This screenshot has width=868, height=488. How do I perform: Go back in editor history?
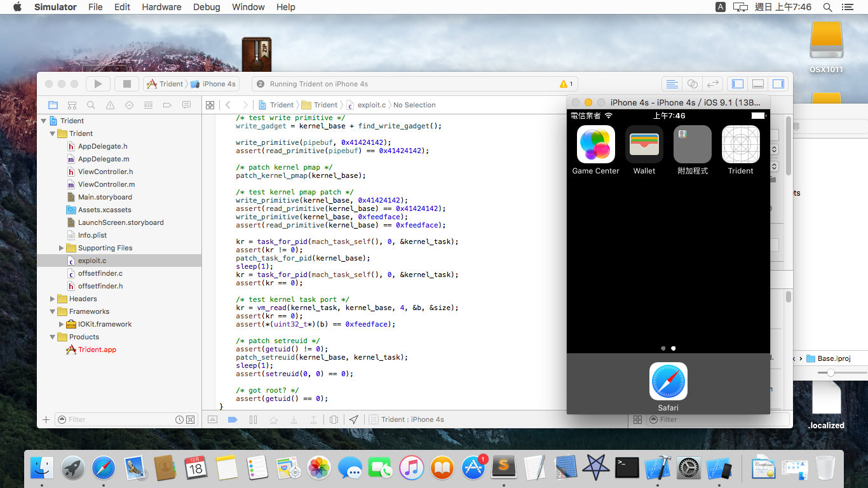228,105
